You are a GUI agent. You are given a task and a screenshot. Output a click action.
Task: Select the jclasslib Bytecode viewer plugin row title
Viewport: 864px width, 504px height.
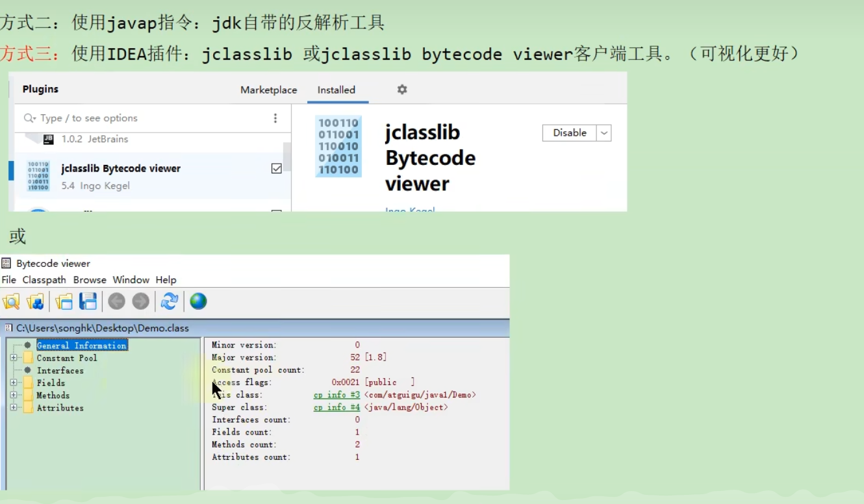coord(121,168)
